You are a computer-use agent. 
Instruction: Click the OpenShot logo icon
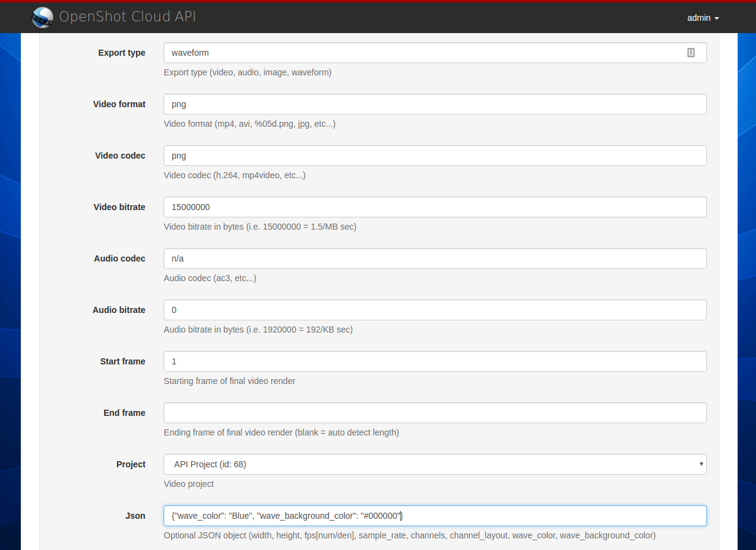point(42,17)
